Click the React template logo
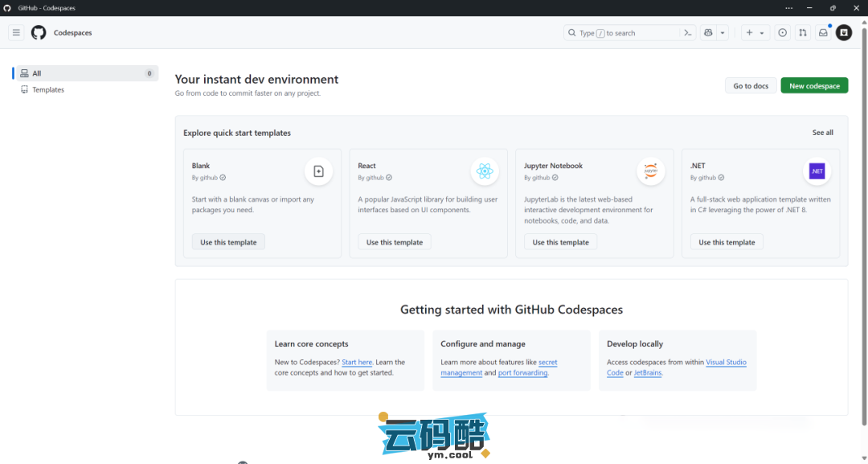This screenshot has width=868, height=464. 484,171
